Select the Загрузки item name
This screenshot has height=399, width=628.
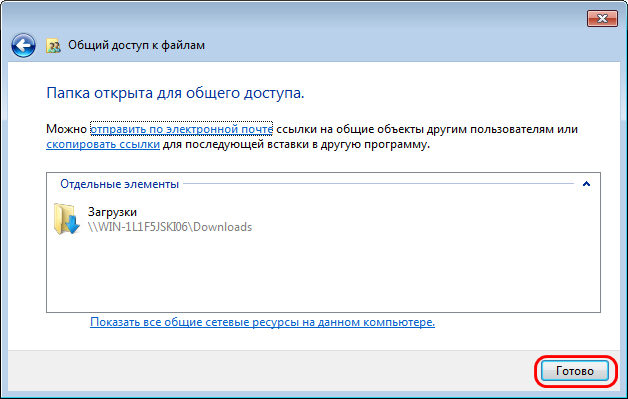[112, 212]
